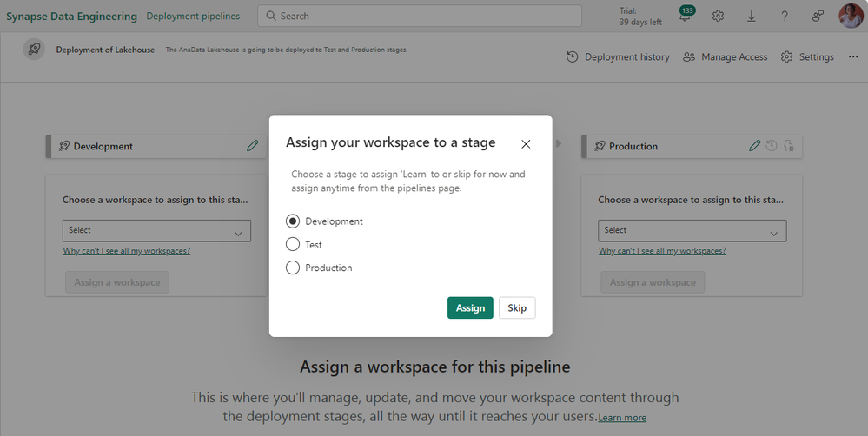
Task: Click the AnaData Lakehouse description text
Action: pos(287,50)
